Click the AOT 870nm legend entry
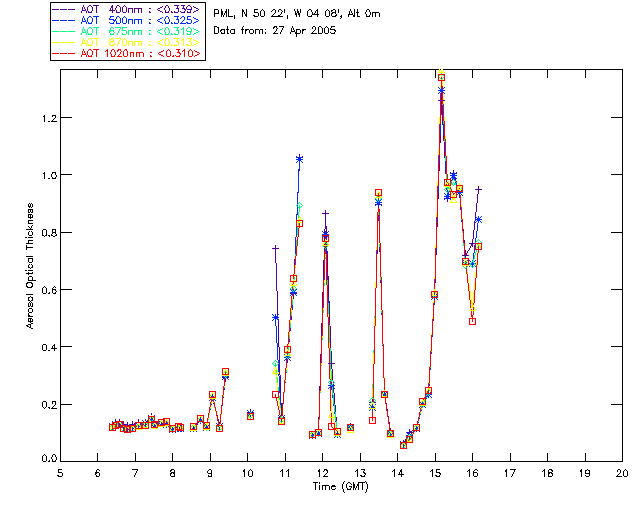 127,42
